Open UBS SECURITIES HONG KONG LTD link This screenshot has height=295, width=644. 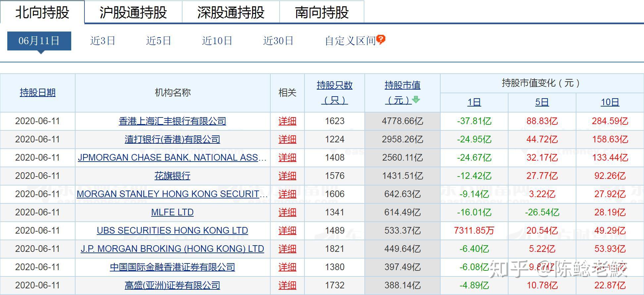point(172,231)
